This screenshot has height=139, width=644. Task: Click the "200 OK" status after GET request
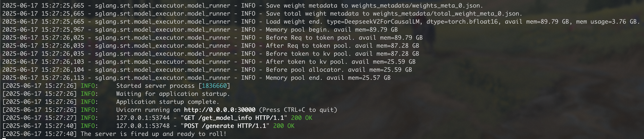click(301, 118)
